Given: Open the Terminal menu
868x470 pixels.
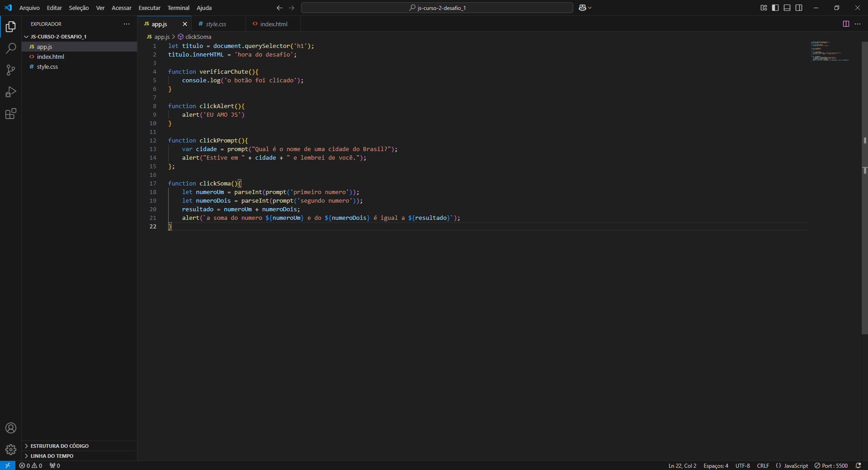Looking at the screenshot, I should (179, 8).
